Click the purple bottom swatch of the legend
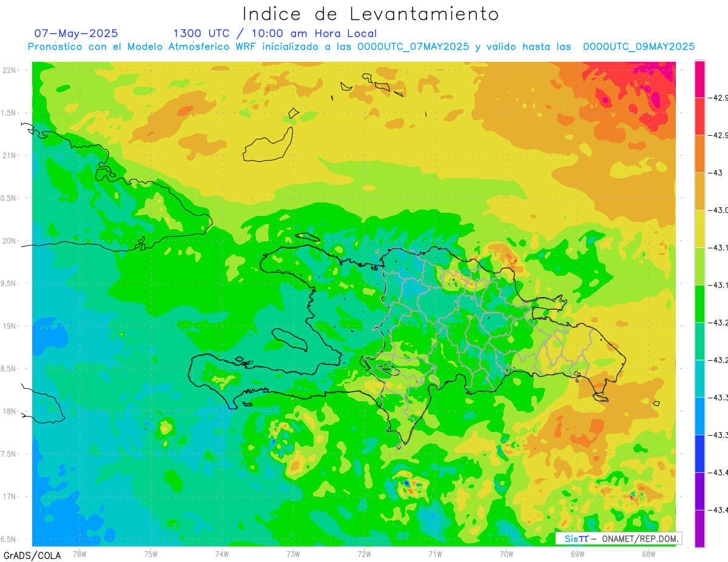This screenshot has width=728, height=562. pyautogui.click(x=699, y=529)
